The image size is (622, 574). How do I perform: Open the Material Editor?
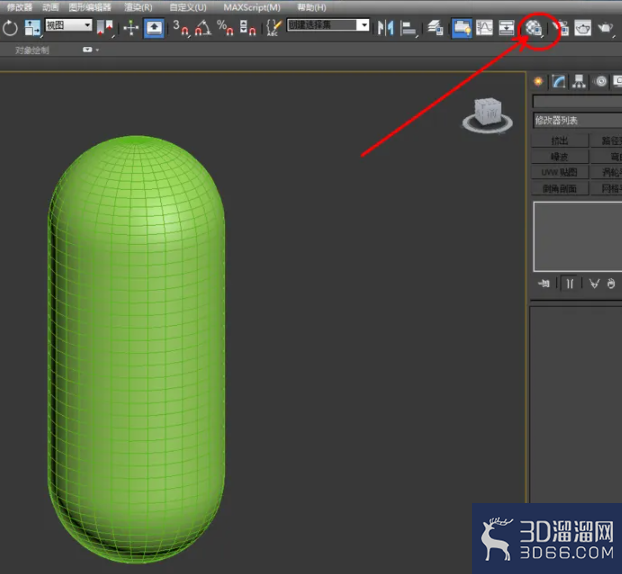coord(534,29)
